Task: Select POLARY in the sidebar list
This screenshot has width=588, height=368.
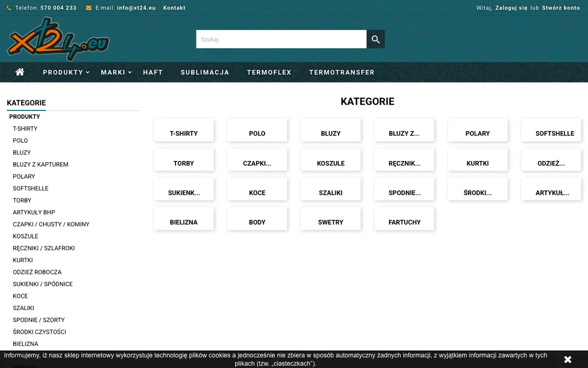Action: [x=24, y=176]
